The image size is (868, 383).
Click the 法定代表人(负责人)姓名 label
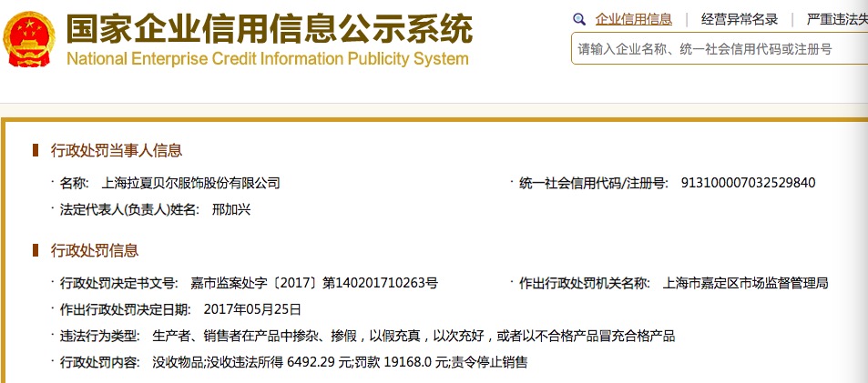pos(129,210)
